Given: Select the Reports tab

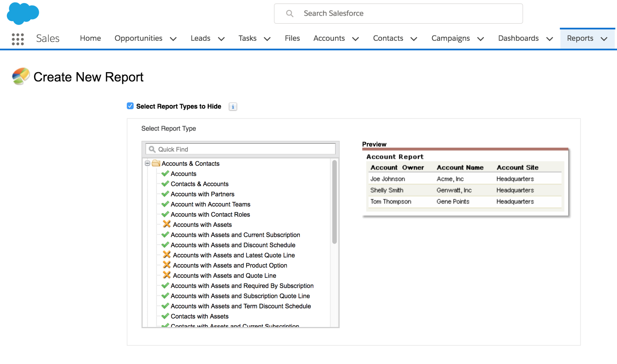Looking at the screenshot, I should pyautogui.click(x=580, y=38).
